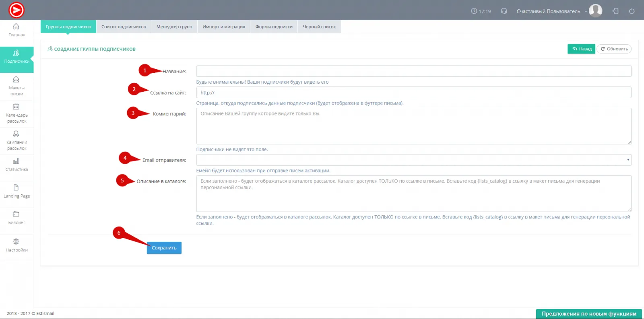
Task: Open Макеты писем envelope icon
Action: coord(16,80)
